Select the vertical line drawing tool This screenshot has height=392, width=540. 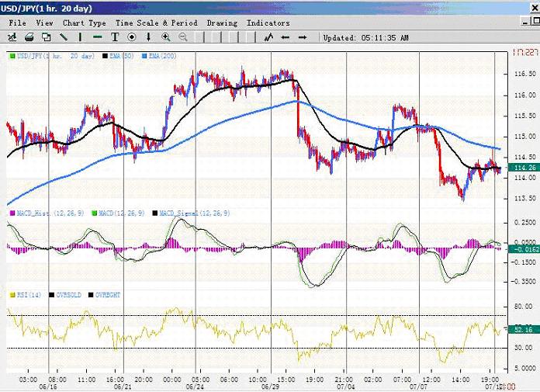click(x=81, y=36)
